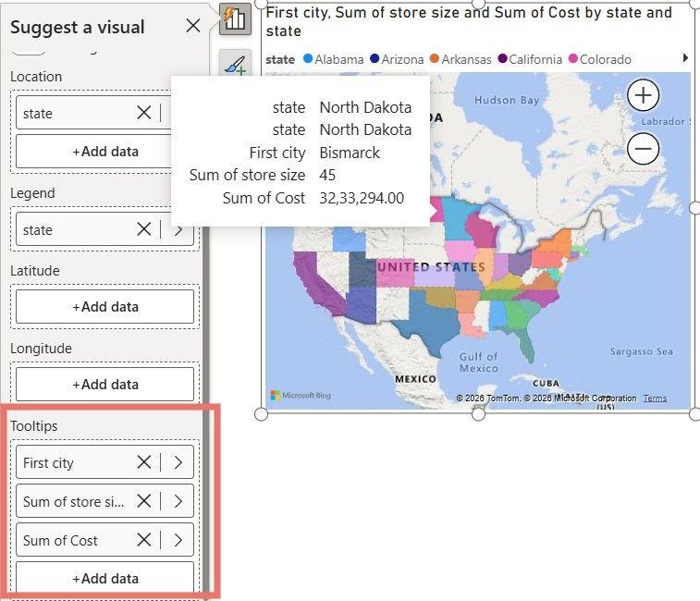The width and height of the screenshot is (700, 601).
Task: Select the Alabama legend color dot
Action: pos(308,58)
